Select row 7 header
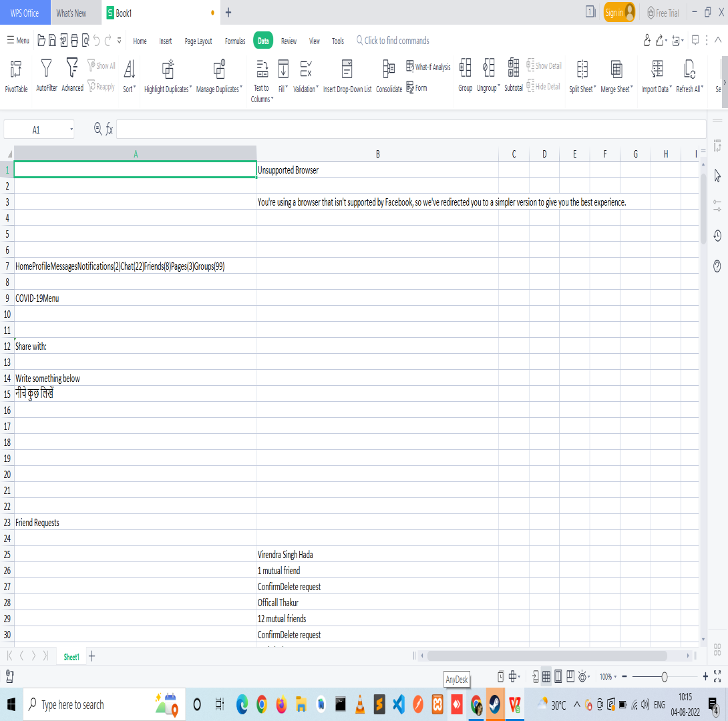The image size is (728, 721). click(7, 266)
